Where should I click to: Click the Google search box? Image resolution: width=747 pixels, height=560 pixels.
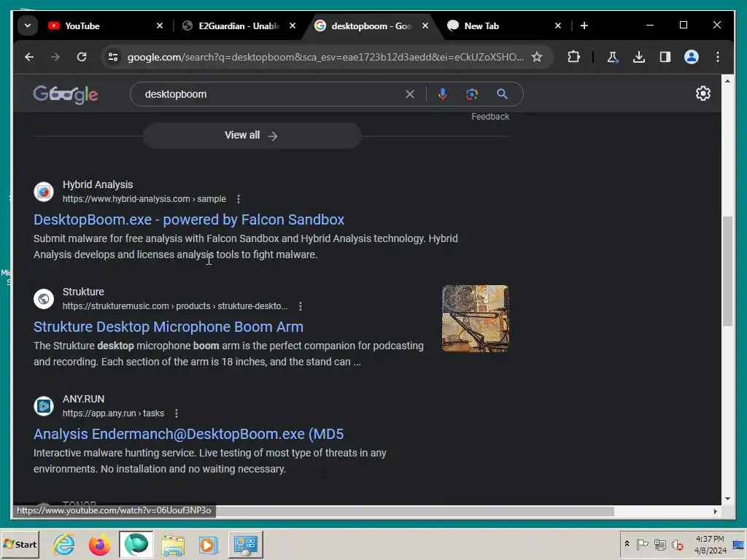click(271, 94)
